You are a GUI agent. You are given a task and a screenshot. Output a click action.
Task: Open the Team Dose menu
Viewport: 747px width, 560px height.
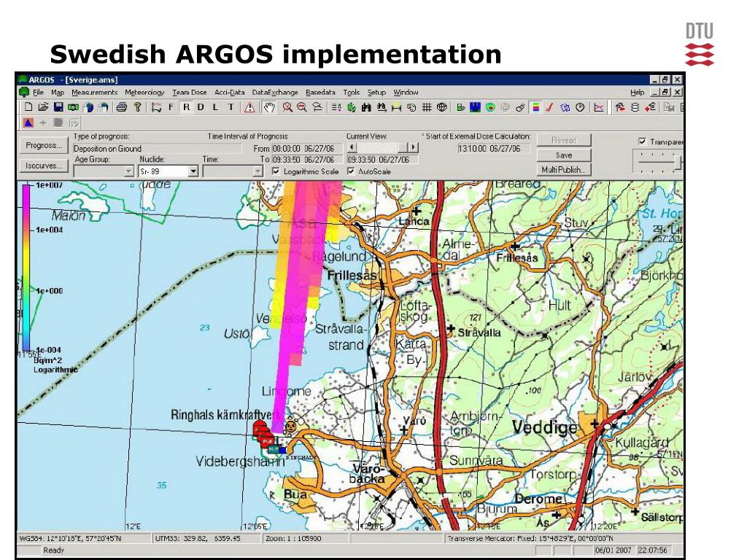point(190,93)
